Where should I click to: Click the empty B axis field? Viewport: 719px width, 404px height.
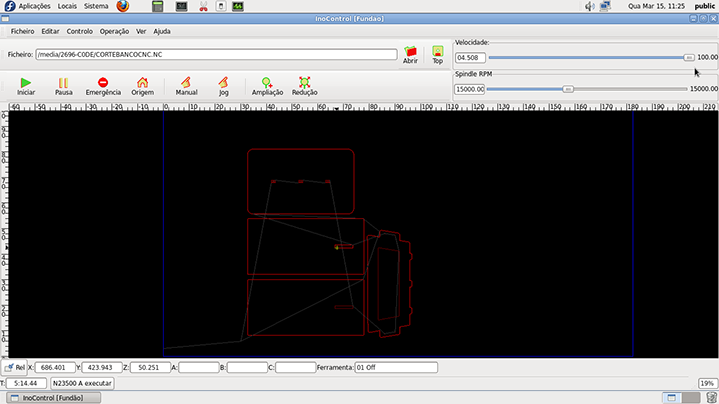(247, 367)
